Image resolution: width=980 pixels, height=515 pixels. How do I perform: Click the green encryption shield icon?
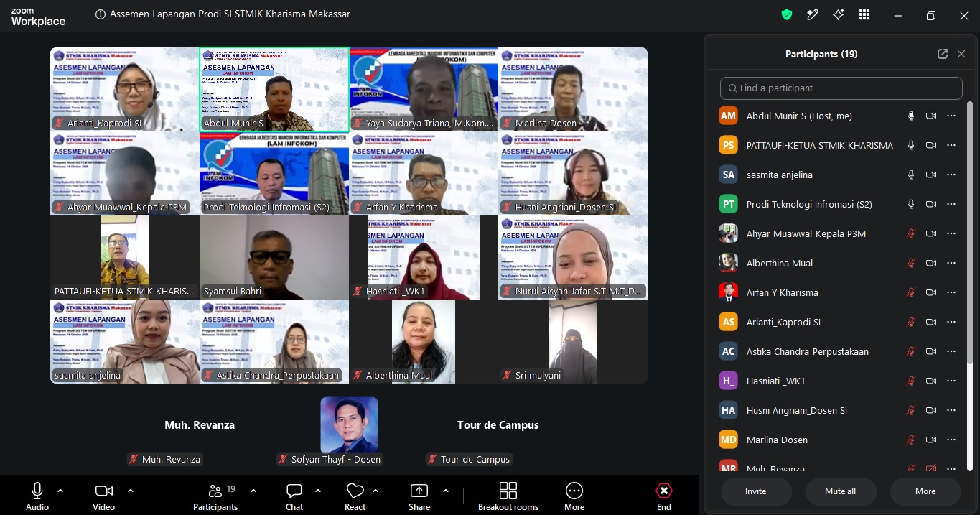[x=787, y=14]
